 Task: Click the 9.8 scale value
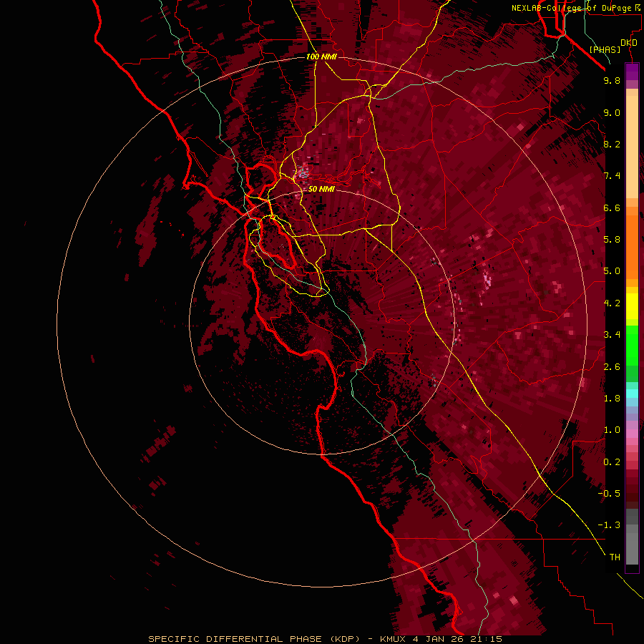612,80
